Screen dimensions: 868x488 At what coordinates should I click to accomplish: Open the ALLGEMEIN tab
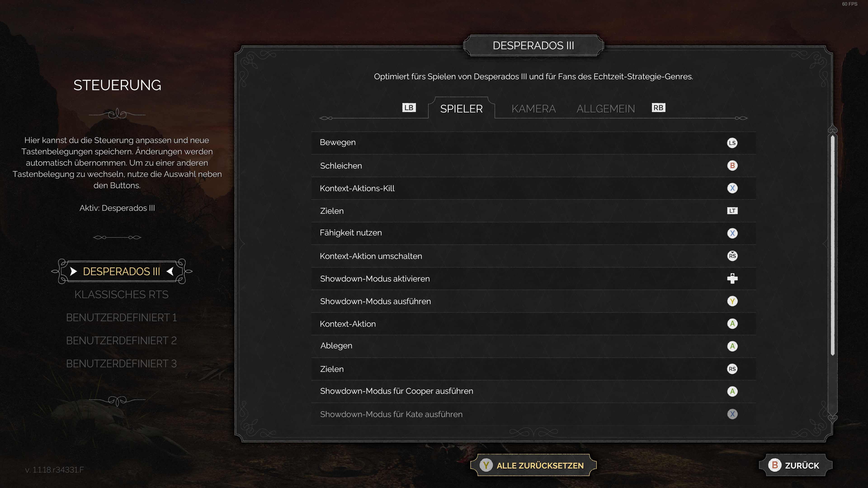point(606,109)
